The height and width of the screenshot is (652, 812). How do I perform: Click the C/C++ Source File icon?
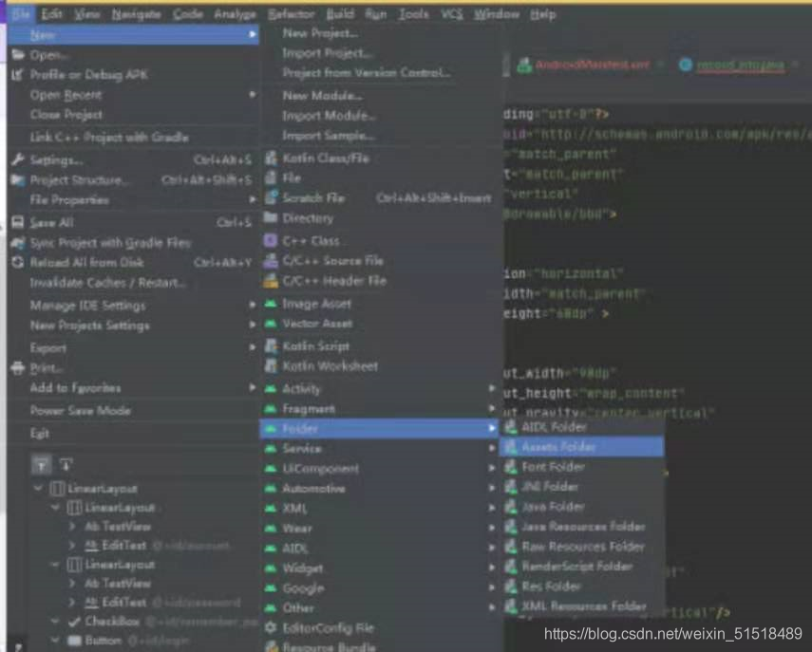point(271,261)
